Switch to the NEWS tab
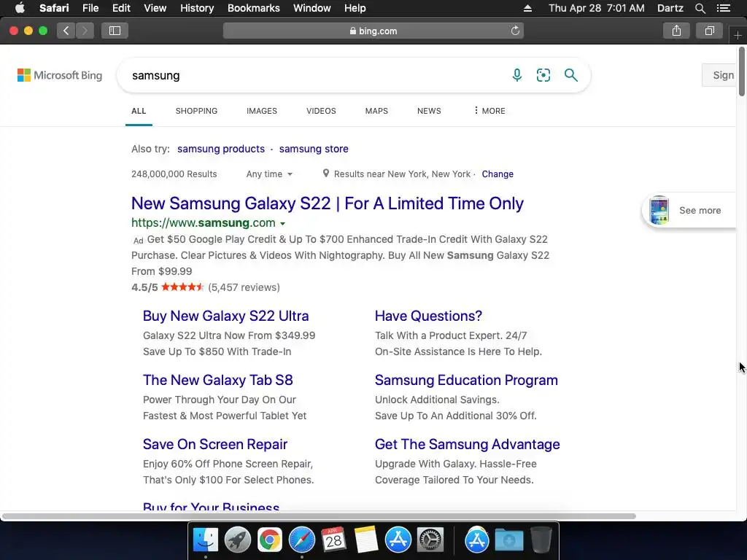Screen dimensions: 747x560 pos(429,111)
